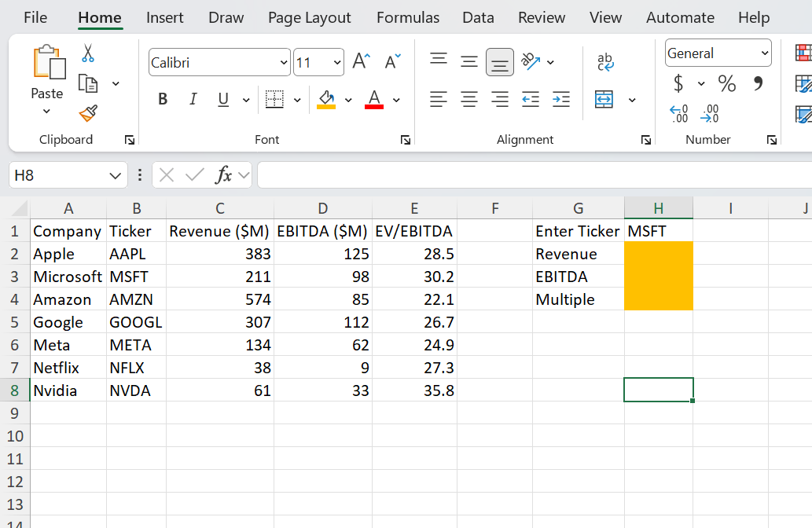Cut using the scissors icon
812x528 pixels.
pyautogui.click(x=89, y=53)
